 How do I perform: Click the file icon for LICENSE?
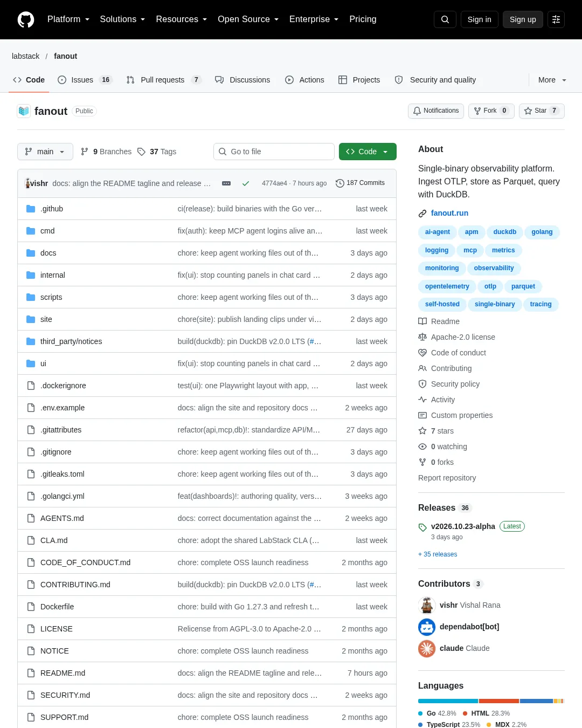click(31, 629)
